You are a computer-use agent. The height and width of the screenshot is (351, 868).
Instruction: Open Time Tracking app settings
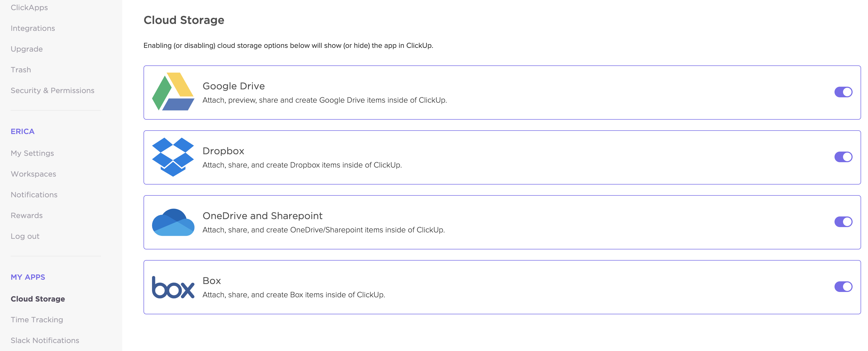click(37, 320)
